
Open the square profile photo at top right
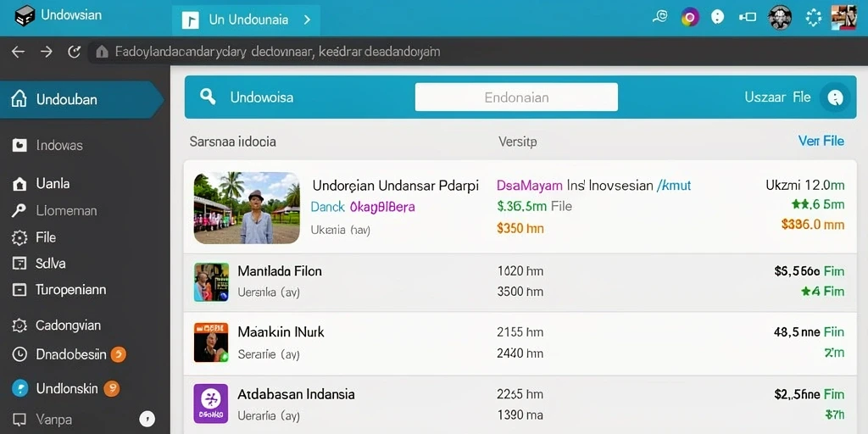click(843, 17)
